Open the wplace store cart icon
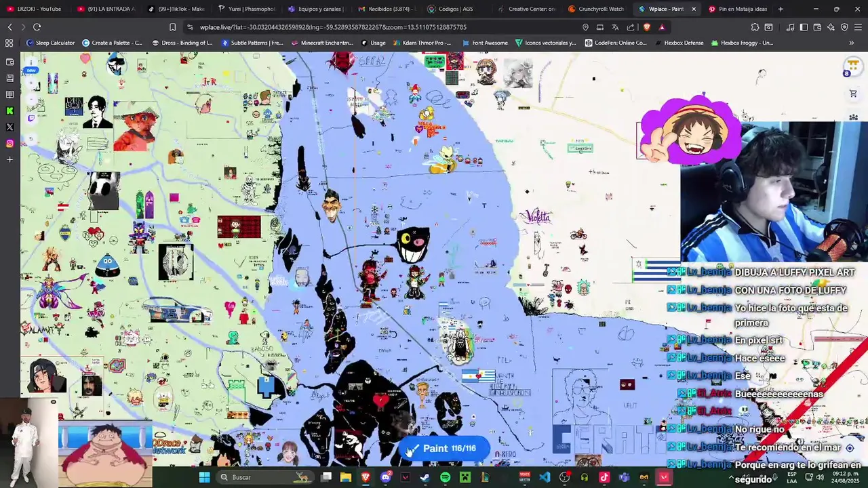Viewport: 868px width, 488px height. pos(853,94)
